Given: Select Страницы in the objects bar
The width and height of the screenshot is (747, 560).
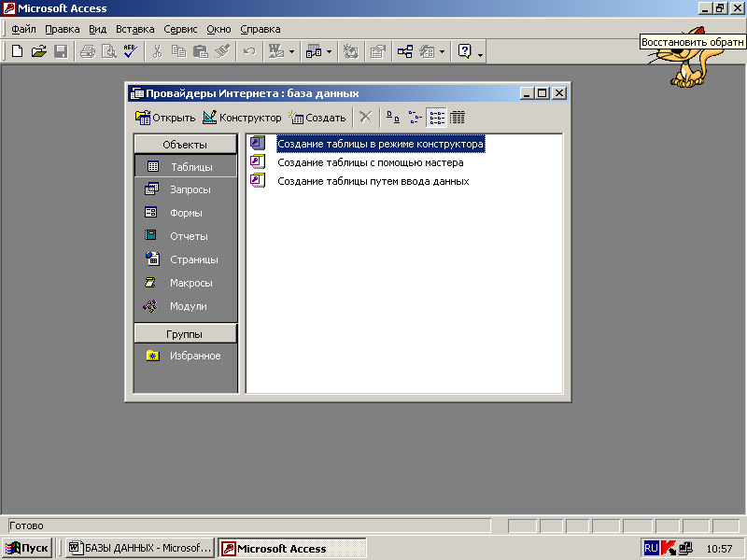Looking at the screenshot, I should click(185, 259).
